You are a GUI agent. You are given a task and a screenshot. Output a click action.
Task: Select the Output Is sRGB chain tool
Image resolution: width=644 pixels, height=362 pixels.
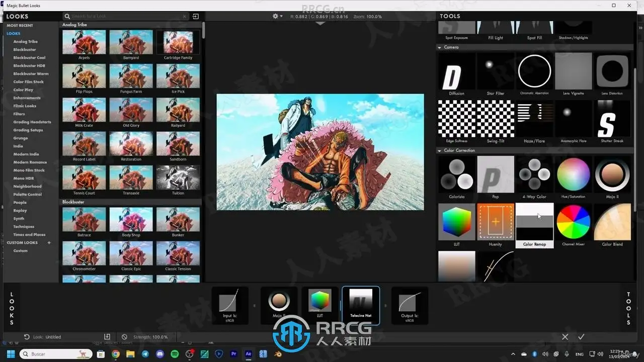click(x=410, y=305)
